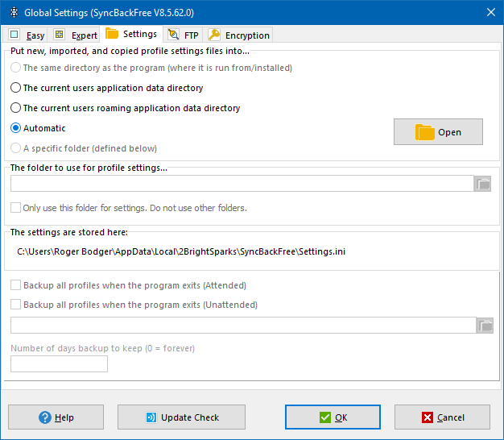Choose the roaming application data directory option
The width and height of the screenshot is (504, 440).
point(16,108)
